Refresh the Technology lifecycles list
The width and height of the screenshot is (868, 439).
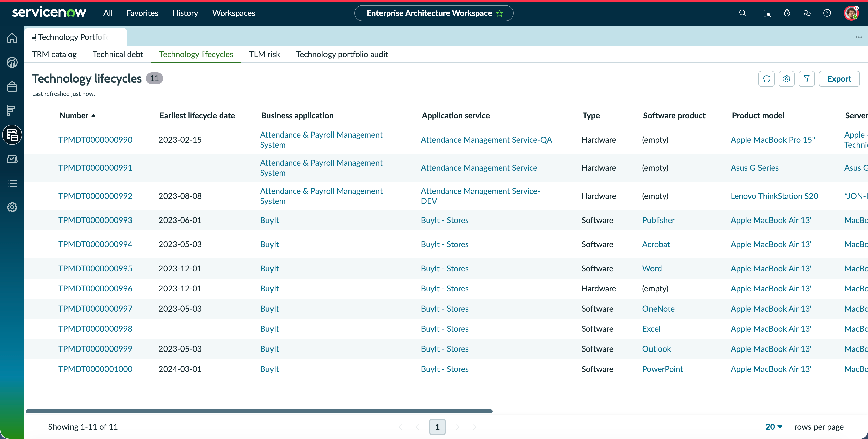(x=766, y=79)
